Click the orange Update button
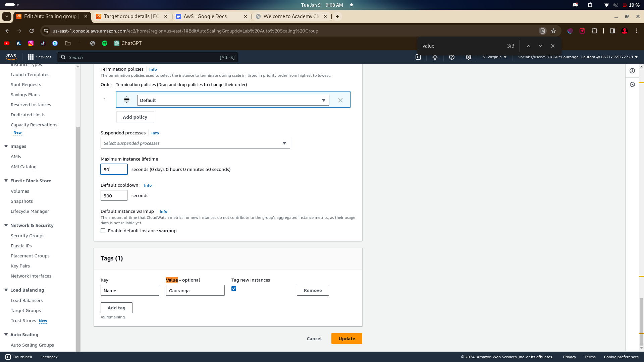Viewport: 644px width, 362px height. point(346,339)
